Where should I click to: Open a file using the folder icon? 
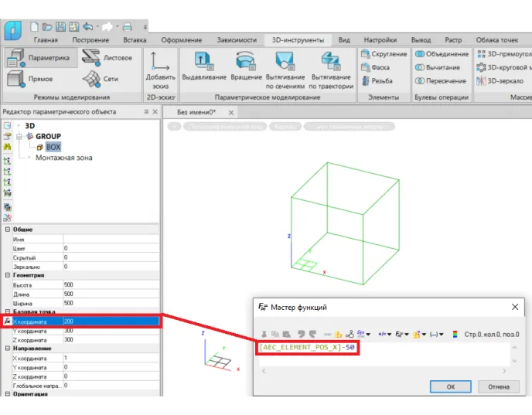coord(47,26)
